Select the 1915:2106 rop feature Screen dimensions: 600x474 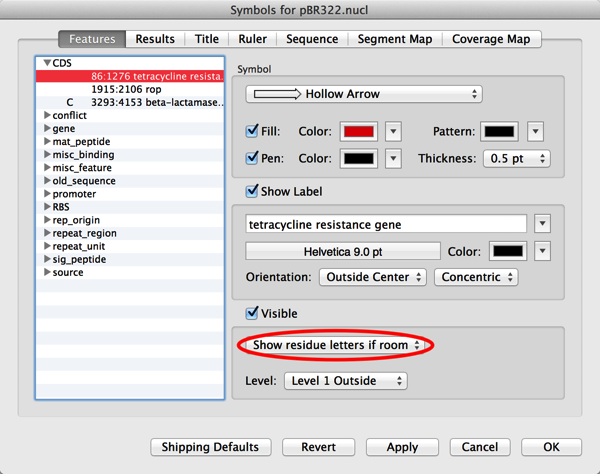[x=119, y=89]
